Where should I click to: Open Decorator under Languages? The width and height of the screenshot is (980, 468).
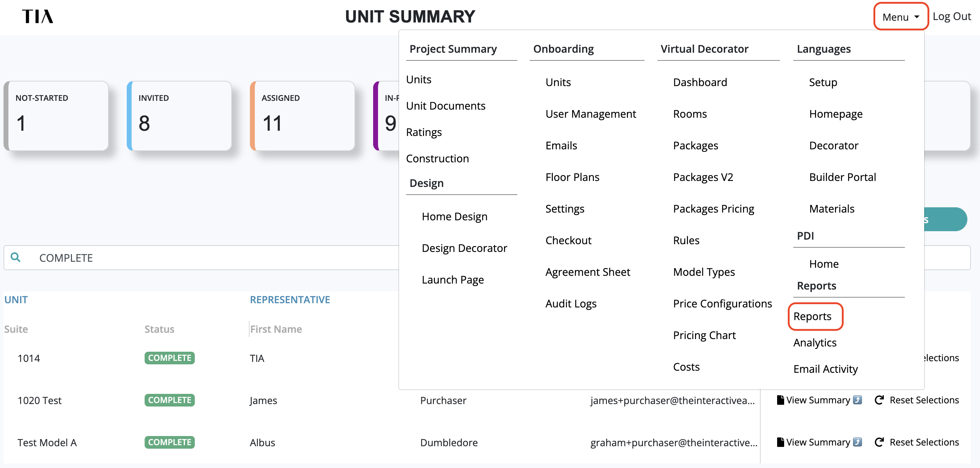[x=834, y=145]
